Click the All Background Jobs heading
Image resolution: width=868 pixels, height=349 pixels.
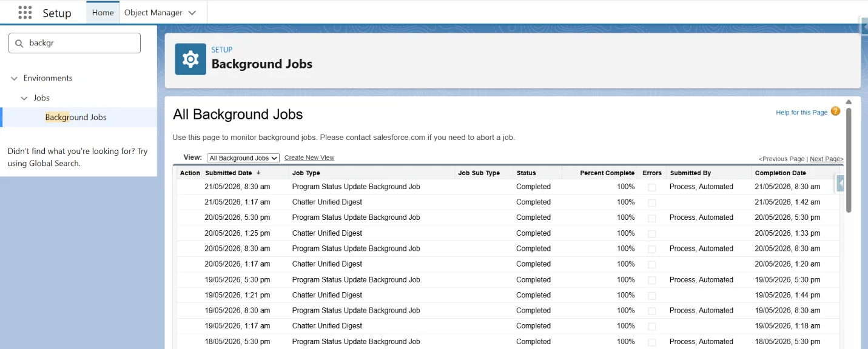(238, 115)
